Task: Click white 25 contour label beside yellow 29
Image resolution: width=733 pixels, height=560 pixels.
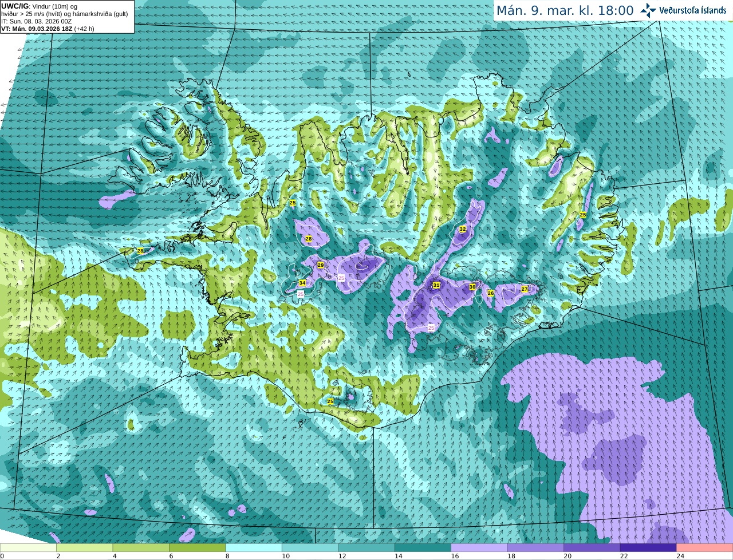Action: click(x=341, y=278)
